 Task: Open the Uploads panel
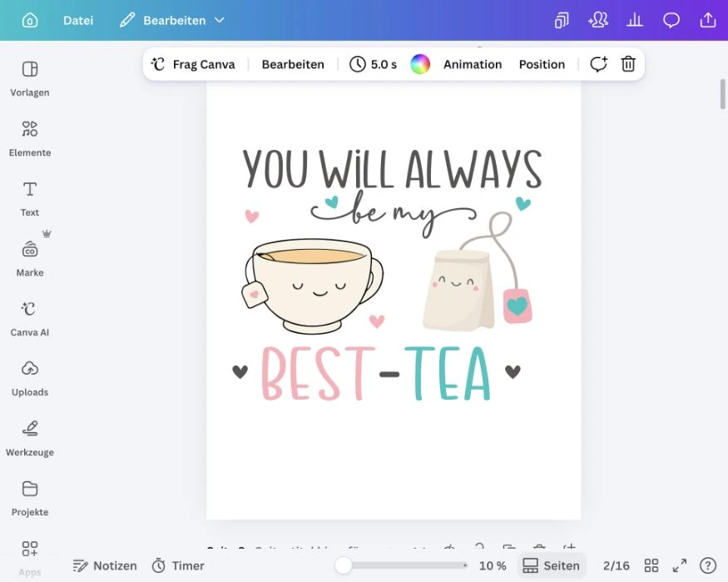[x=30, y=379]
